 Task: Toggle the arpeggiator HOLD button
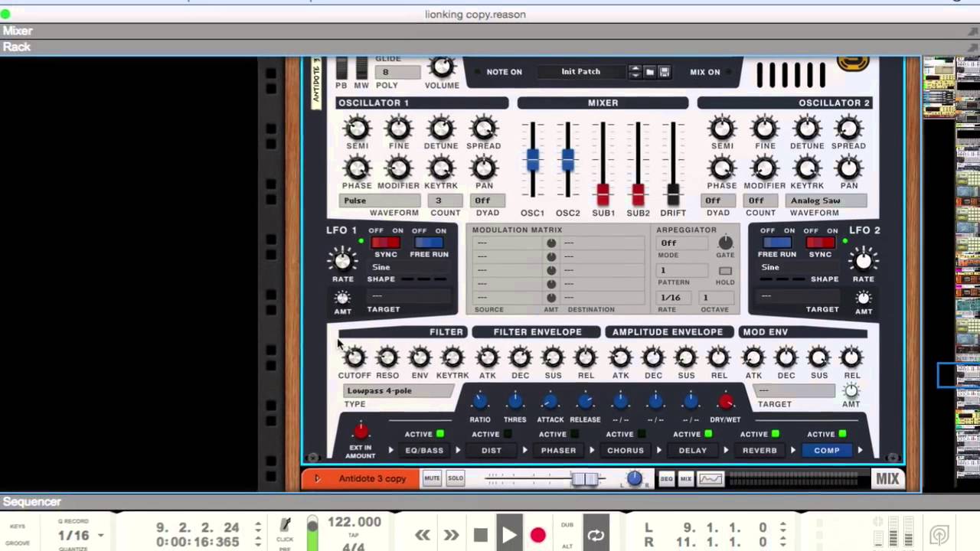[x=725, y=271]
